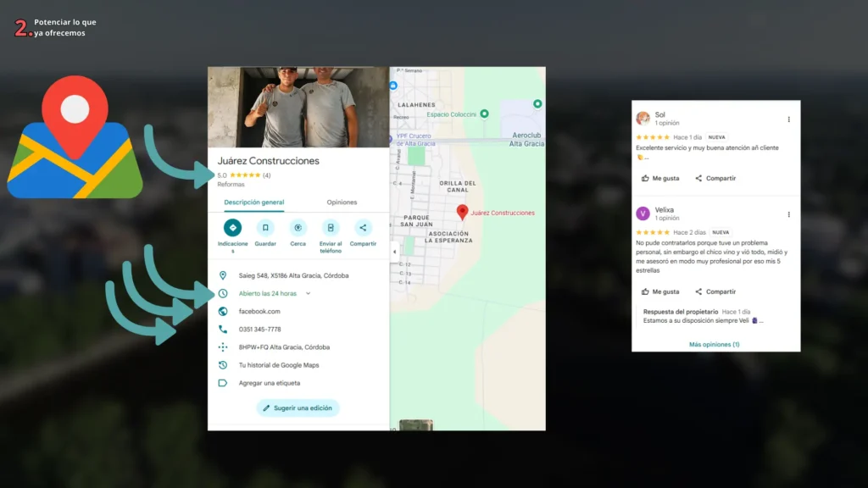Click the phone number 0351 345-7778
This screenshot has height=488, width=868.
259,330
